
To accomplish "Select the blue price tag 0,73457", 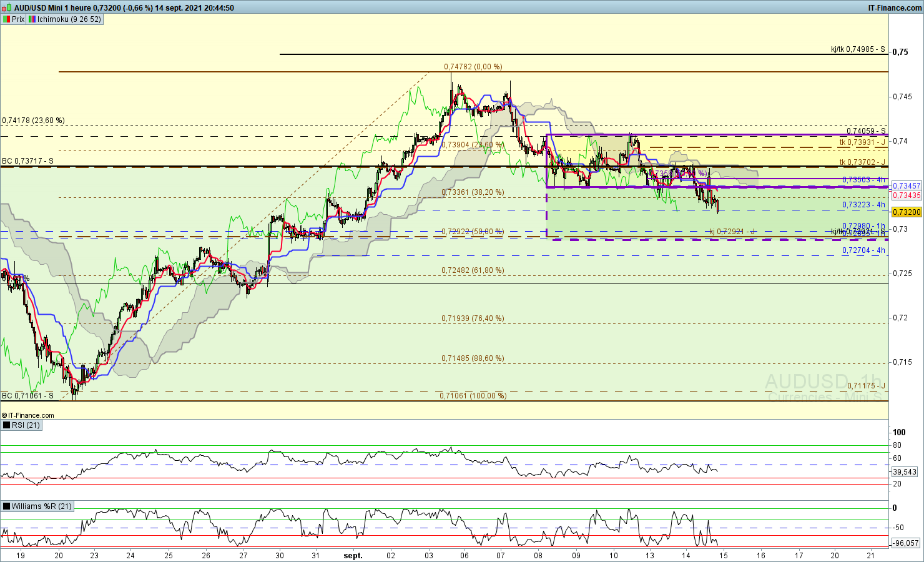I will click(907, 186).
